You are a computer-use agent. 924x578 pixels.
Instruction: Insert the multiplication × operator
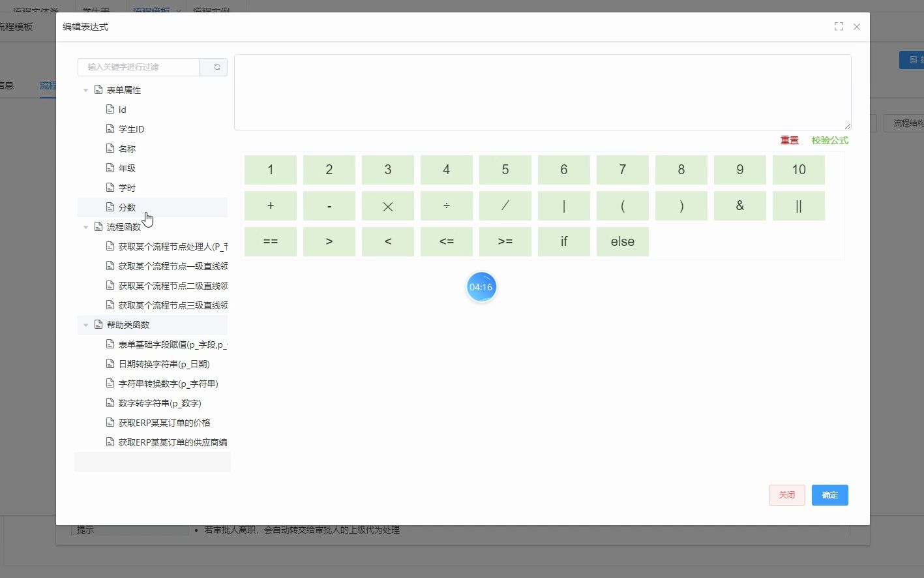tap(388, 205)
